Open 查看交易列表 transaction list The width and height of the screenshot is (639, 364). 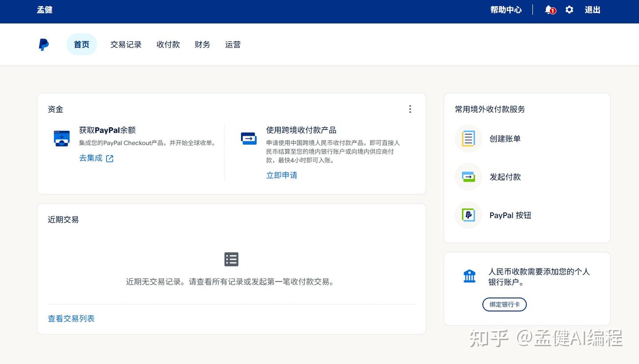(x=71, y=318)
